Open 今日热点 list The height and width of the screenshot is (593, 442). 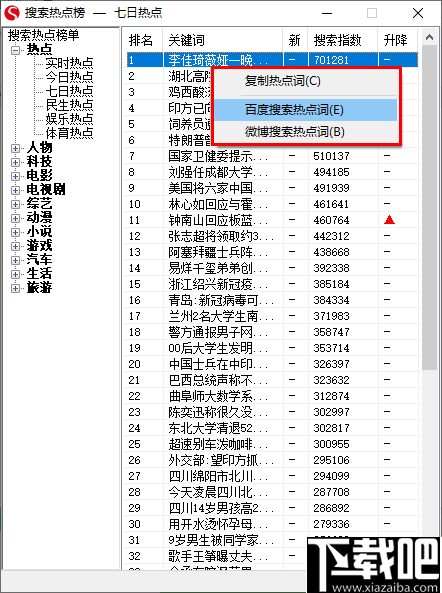(69, 77)
